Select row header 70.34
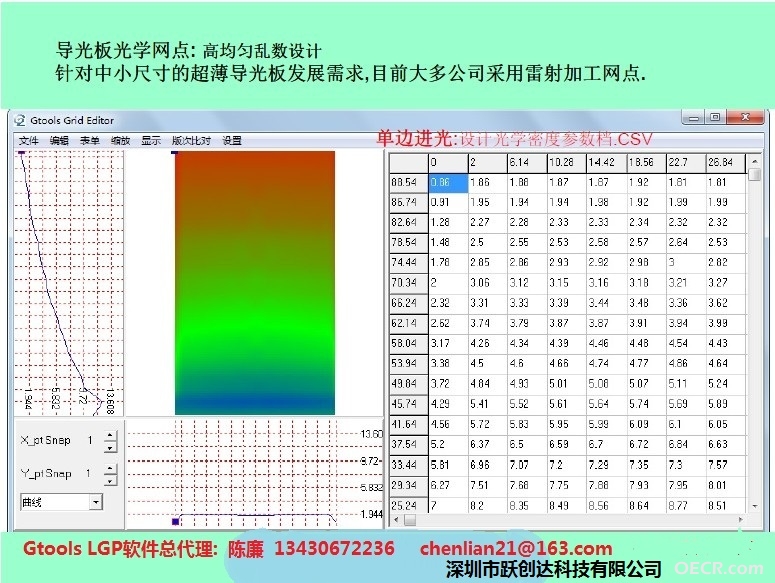This screenshot has width=775, height=583. click(408, 283)
